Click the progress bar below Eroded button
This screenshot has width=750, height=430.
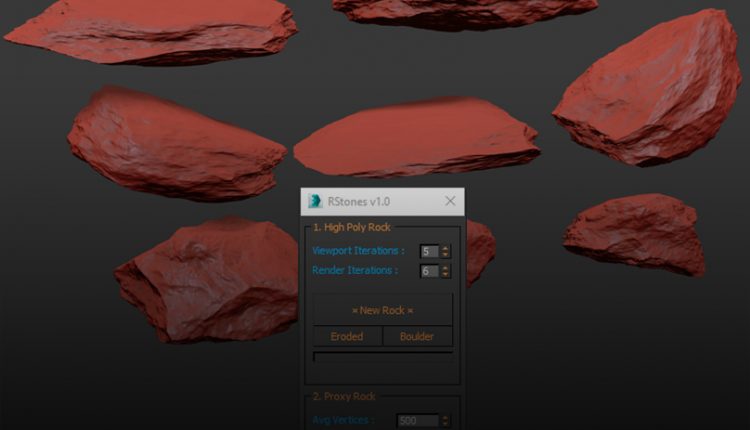tap(382, 355)
